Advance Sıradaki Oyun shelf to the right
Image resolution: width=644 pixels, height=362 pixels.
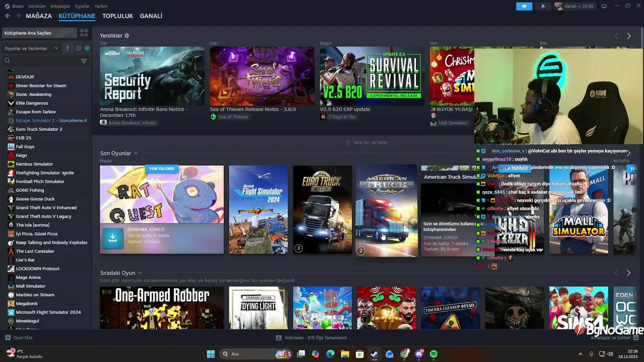[629, 273]
